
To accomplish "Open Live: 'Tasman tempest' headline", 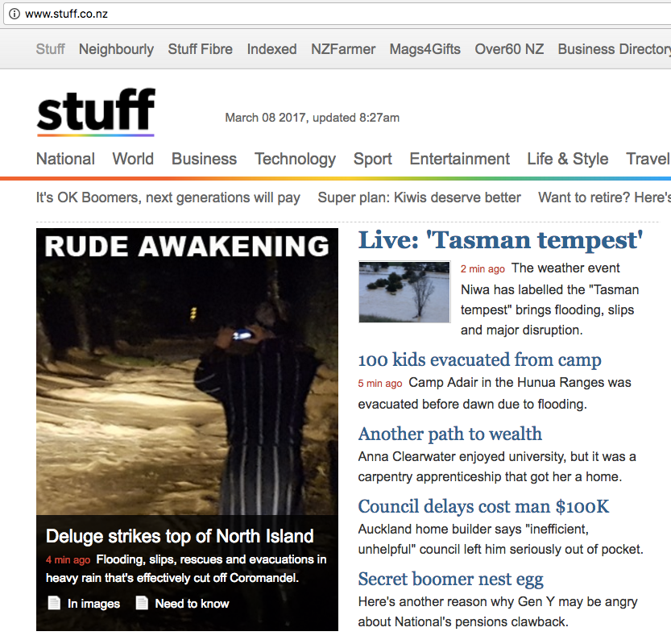I will point(501,240).
